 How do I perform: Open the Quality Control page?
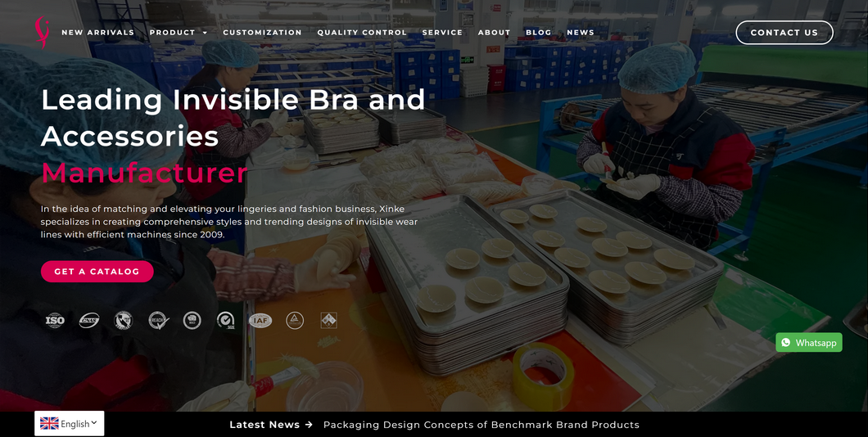[x=362, y=33]
